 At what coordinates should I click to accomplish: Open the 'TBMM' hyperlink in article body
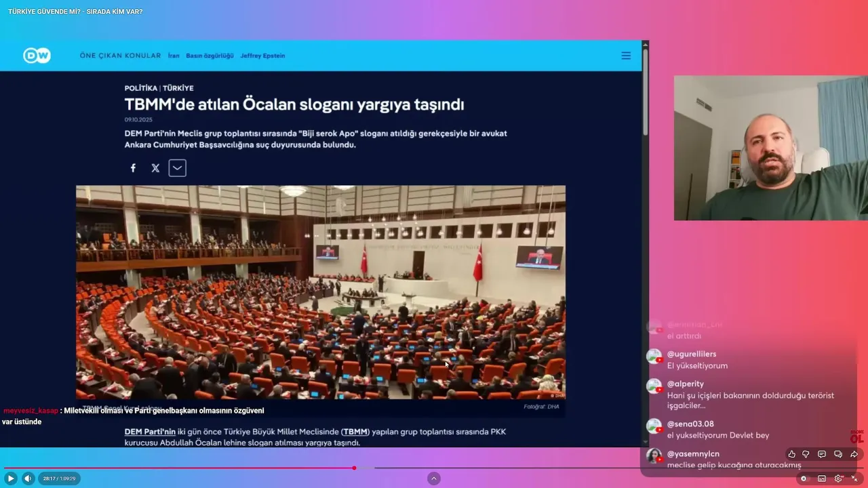355,432
